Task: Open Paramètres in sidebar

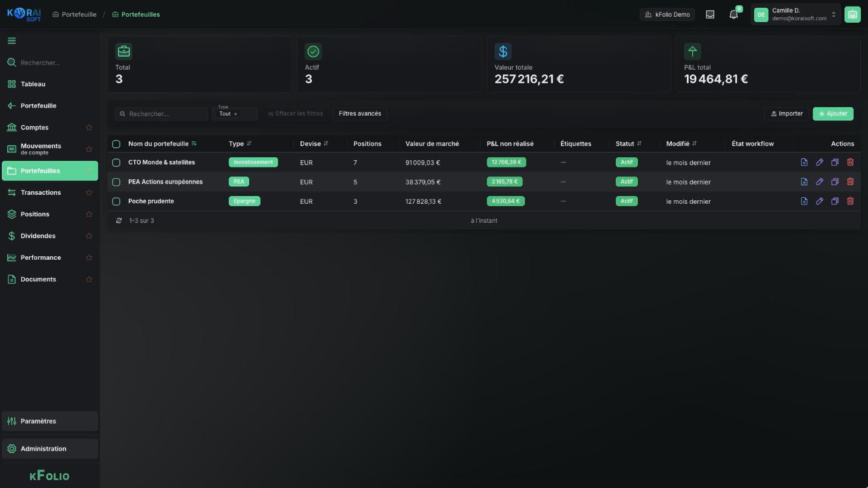Action: coord(49,421)
